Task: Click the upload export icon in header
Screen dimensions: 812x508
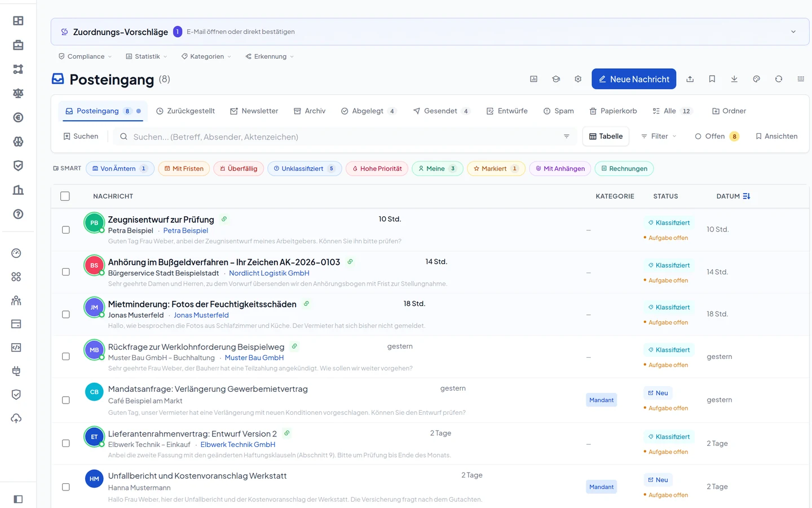Action: tap(690, 79)
